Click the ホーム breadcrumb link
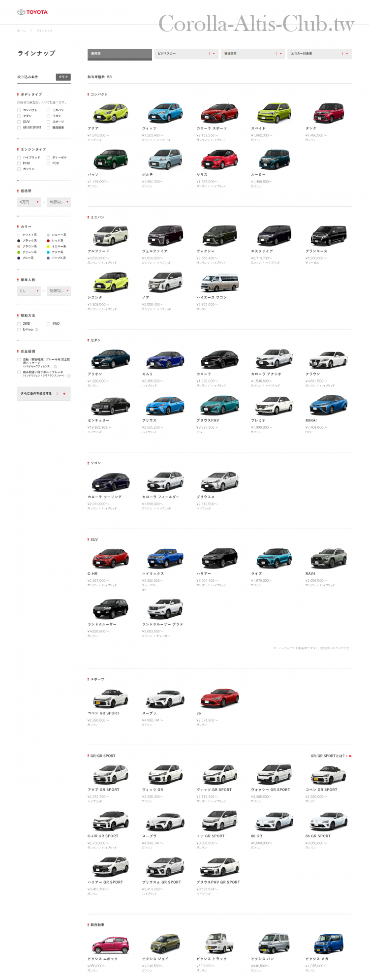 pyautogui.click(x=22, y=31)
